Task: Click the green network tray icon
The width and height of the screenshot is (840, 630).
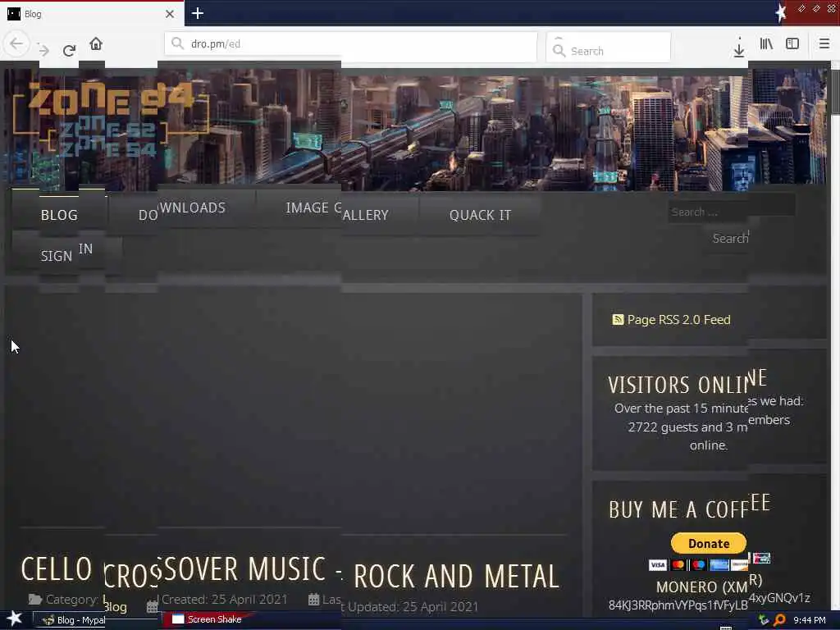Action: 764,620
